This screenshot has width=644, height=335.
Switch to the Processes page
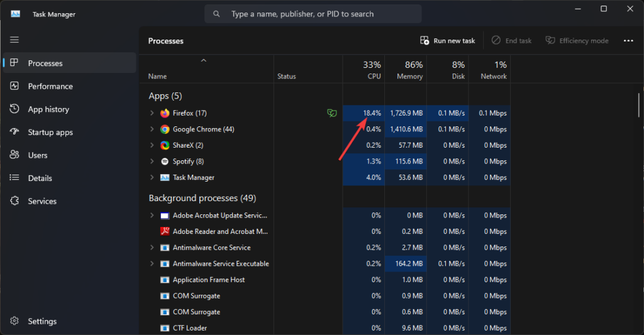point(69,63)
